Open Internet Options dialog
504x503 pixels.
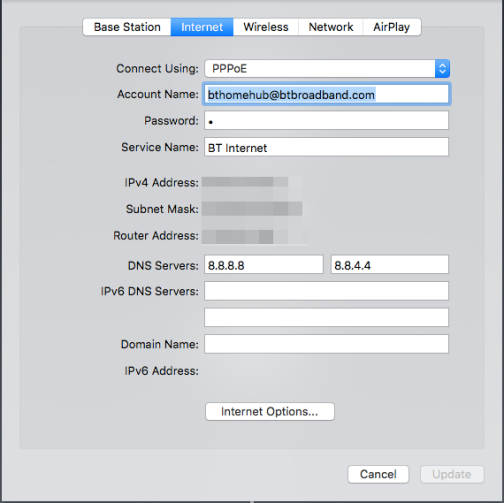270,412
